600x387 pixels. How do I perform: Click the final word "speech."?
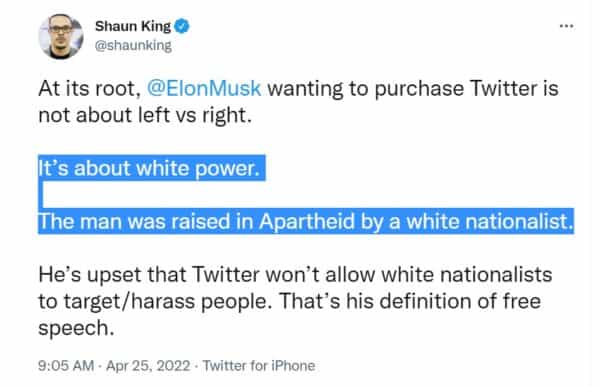pos(76,328)
